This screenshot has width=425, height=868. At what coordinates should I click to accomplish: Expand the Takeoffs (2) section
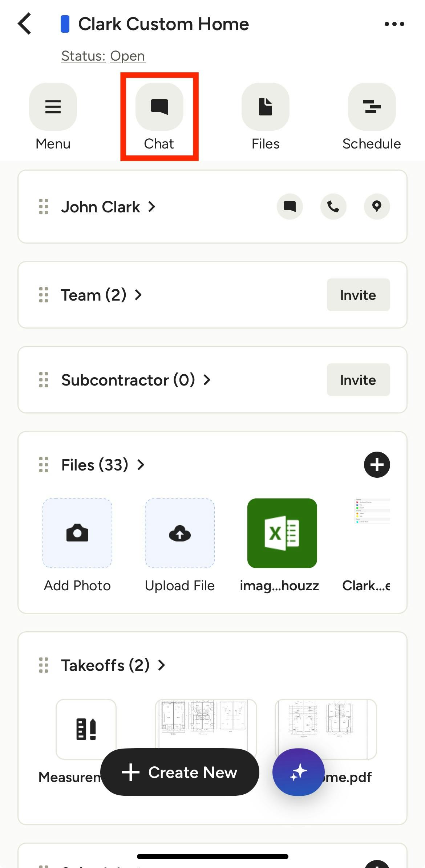[113, 665]
